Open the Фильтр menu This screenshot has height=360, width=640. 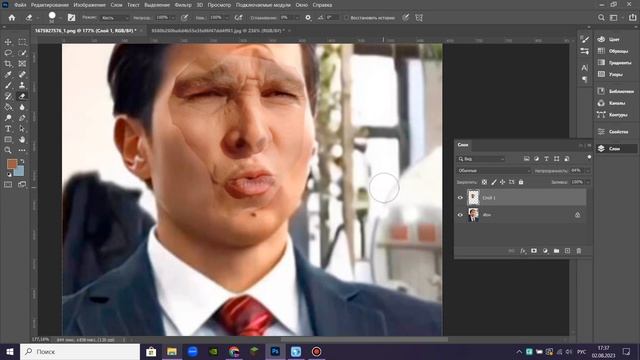183,5
